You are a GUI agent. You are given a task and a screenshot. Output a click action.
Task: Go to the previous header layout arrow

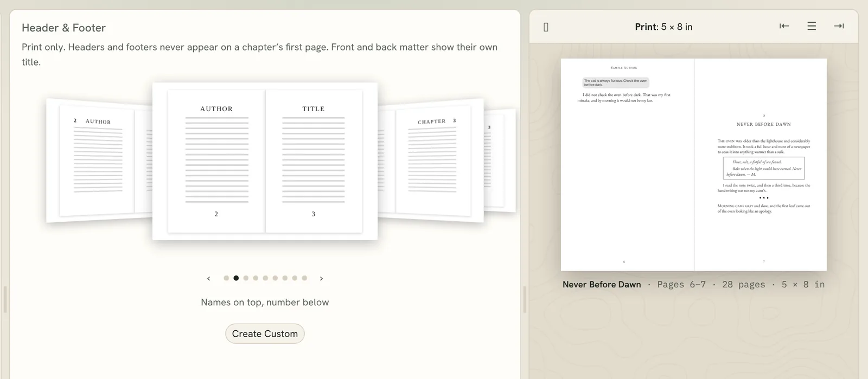pyautogui.click(x=208, y=278)
